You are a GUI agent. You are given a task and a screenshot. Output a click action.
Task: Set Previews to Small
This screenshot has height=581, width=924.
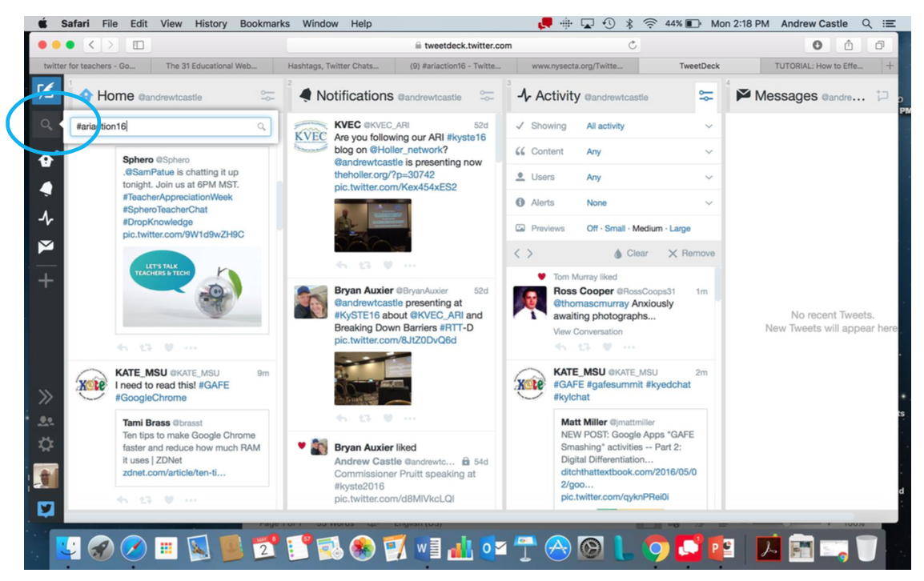point(615,228)
